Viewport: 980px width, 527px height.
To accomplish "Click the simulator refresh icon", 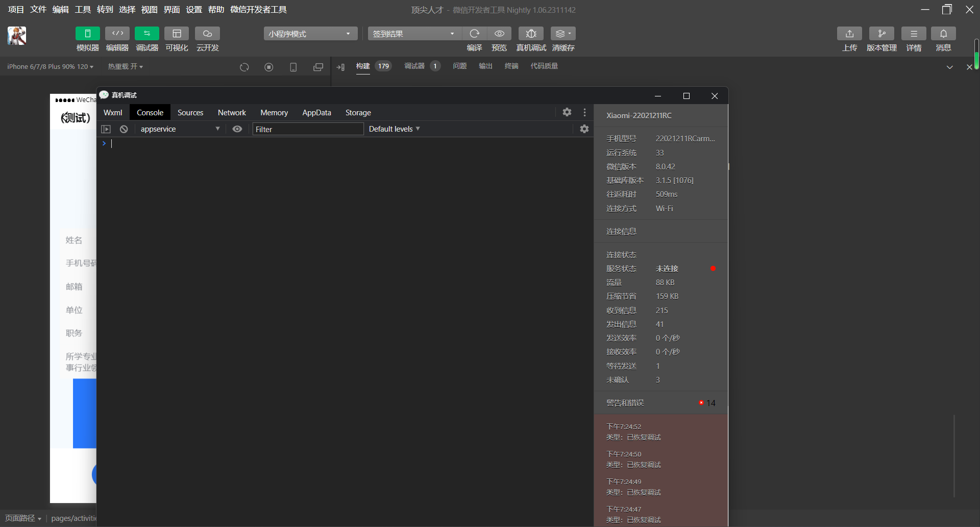I will 244,67.
